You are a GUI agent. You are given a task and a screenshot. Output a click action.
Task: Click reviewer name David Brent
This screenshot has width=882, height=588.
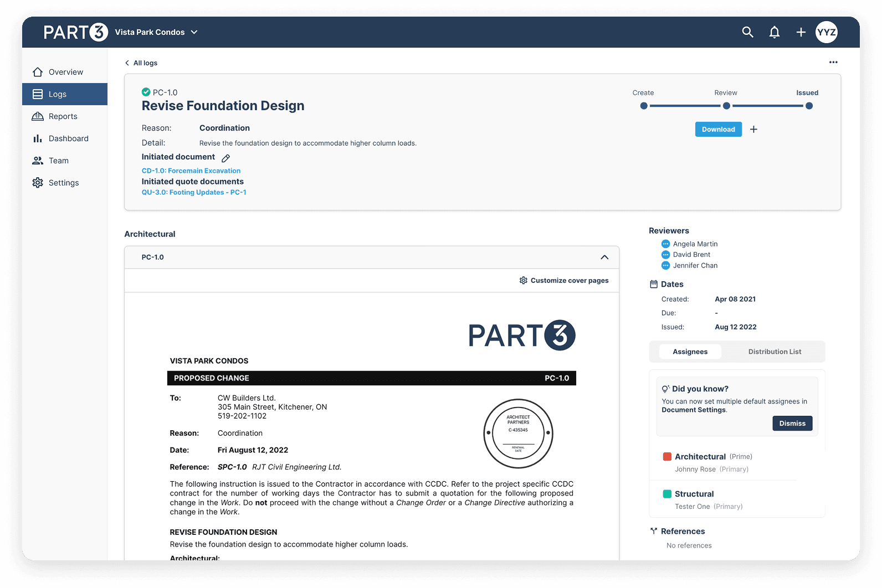coord(691,255)
